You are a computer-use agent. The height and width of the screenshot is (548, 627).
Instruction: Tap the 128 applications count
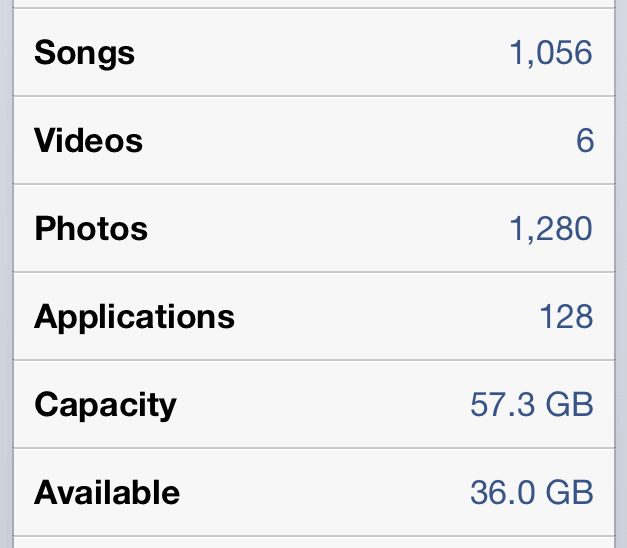[x=566, y=317]
